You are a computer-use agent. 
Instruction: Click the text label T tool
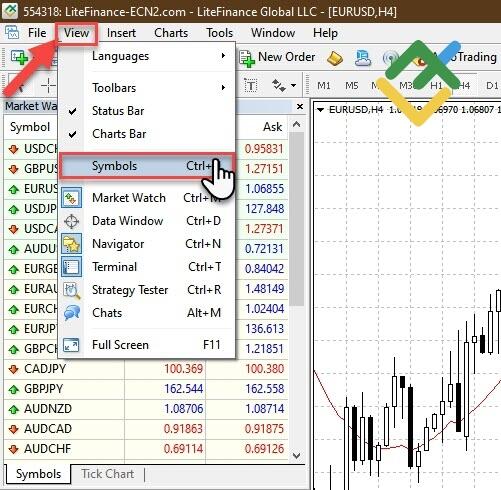click(251, 86)
